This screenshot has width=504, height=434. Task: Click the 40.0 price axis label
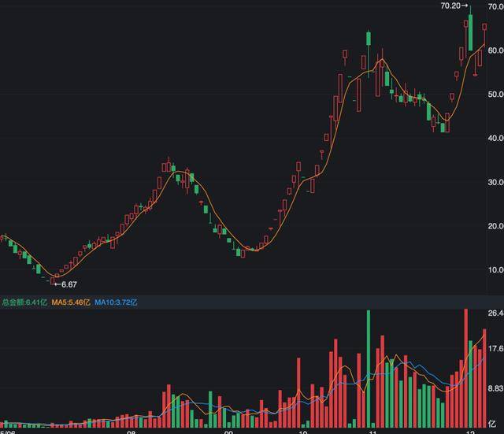495,139
